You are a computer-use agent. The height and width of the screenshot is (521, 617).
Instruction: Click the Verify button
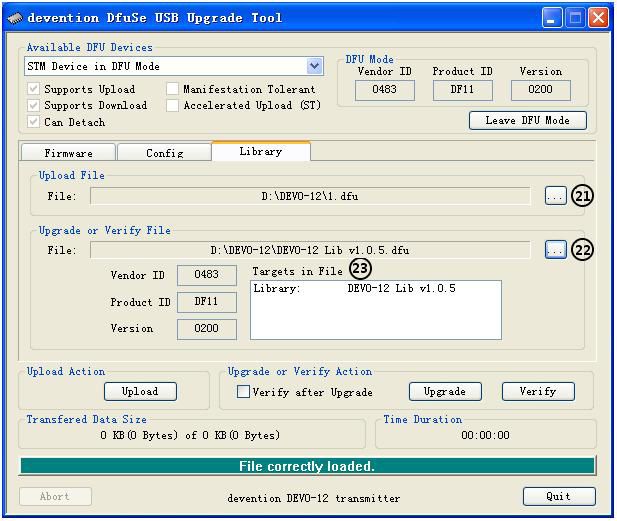pos(538,392)
